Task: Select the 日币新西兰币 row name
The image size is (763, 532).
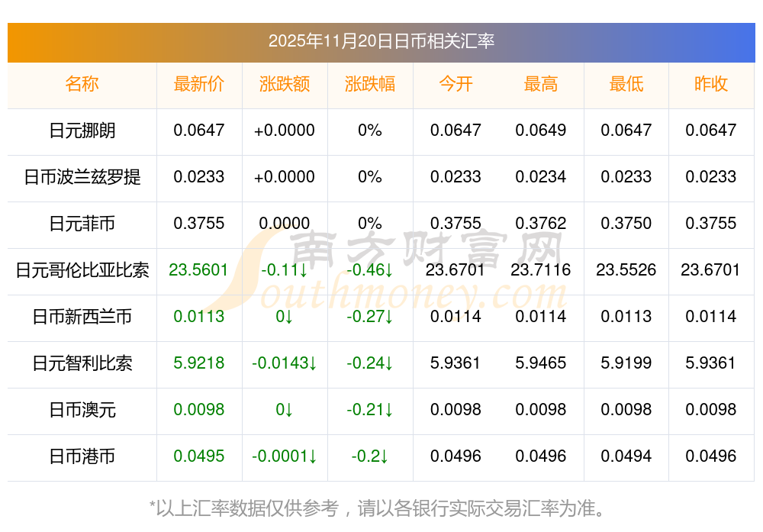Action: coord(82,317)
